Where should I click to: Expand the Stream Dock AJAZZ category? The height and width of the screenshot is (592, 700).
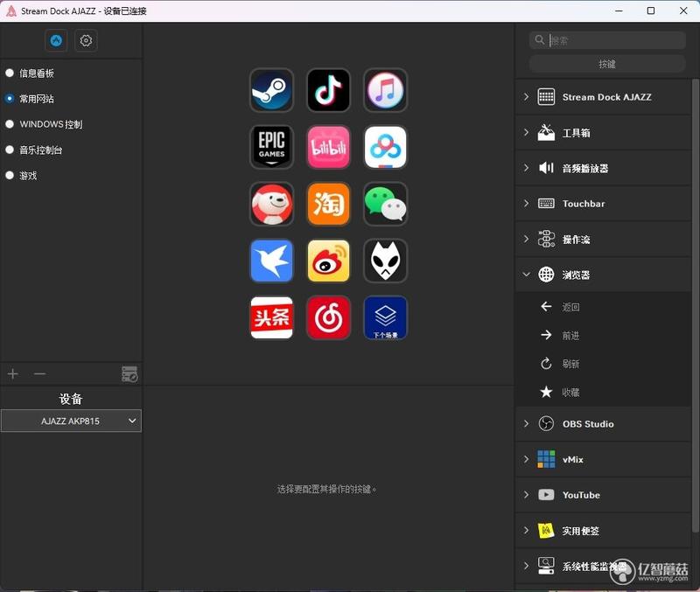pos(605,97)
